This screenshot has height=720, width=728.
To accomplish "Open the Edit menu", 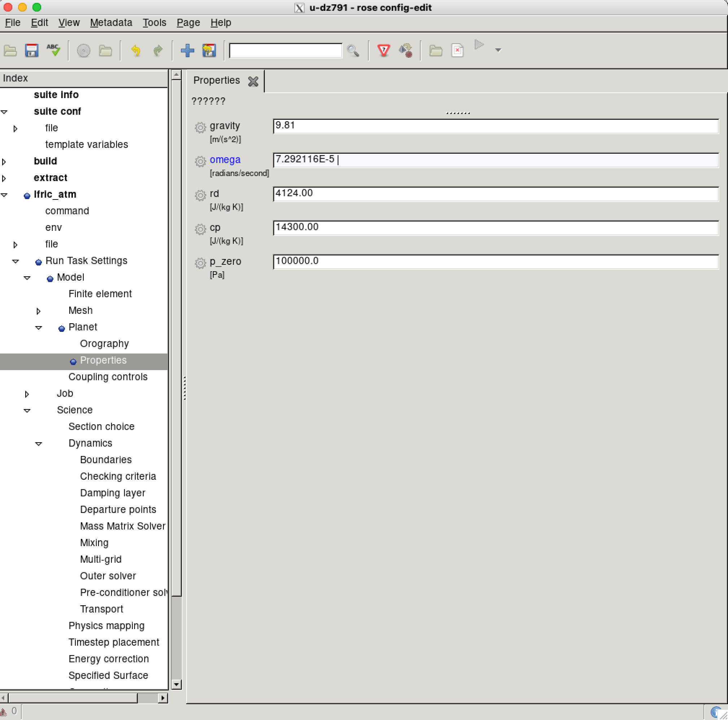I will 39,23.
